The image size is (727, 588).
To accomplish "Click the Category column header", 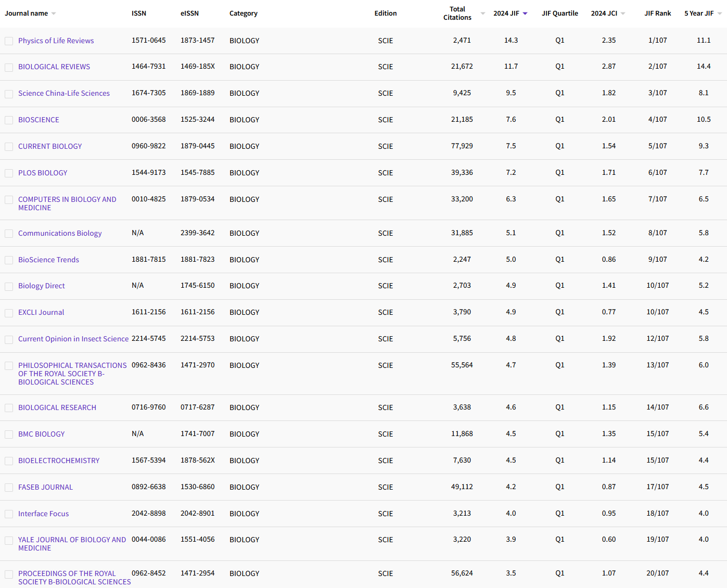I will point(244,14).
